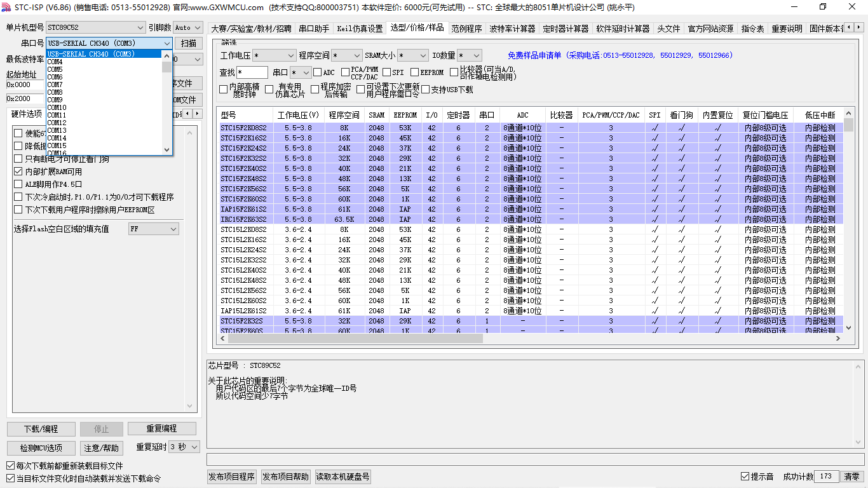Uncheck 内部扩展RAM可用 option
The width and height of the screenshot is (868, 488).
(x=18, y=172)
